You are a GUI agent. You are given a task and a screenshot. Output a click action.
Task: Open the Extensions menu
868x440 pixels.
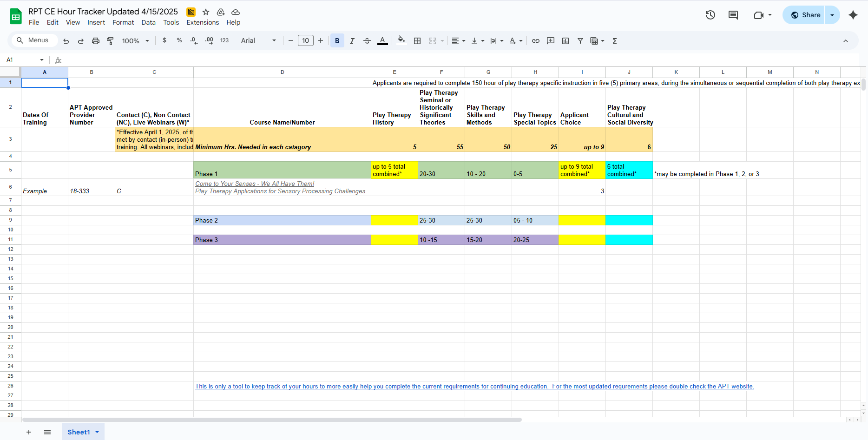[x=203, y=22]
